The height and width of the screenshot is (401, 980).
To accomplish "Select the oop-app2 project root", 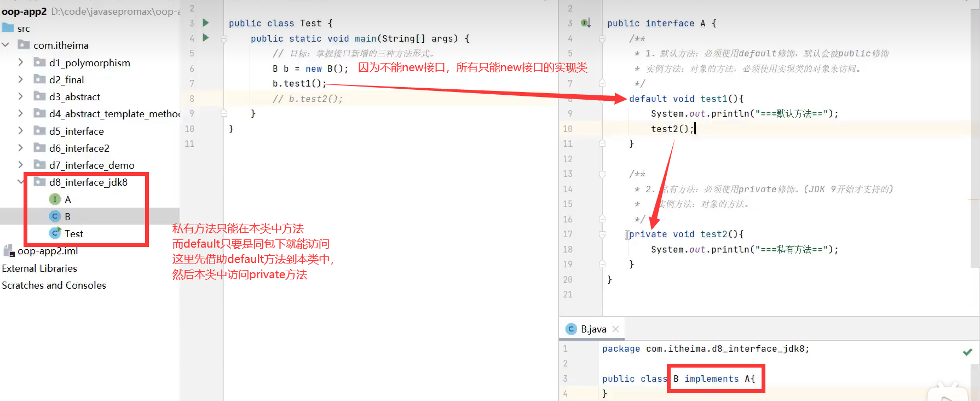I will pos(24,11).
